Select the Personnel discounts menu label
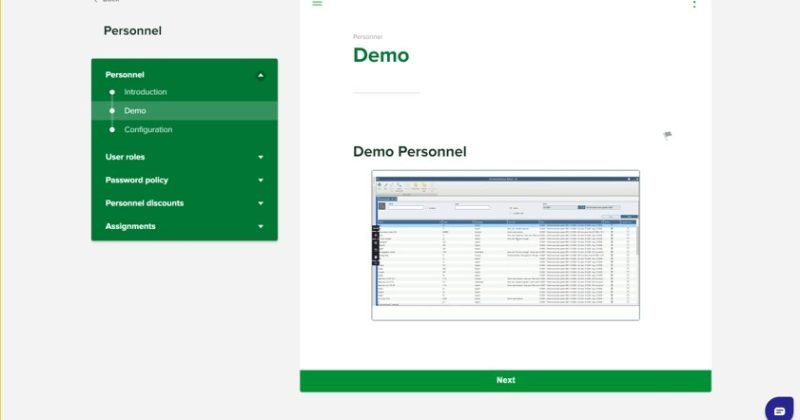800x420 pixels. point(144,203)
